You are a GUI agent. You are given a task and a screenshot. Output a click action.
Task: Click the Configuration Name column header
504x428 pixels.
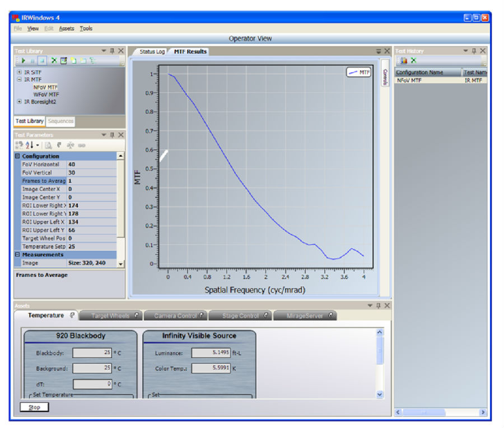[x=428, y=73]
